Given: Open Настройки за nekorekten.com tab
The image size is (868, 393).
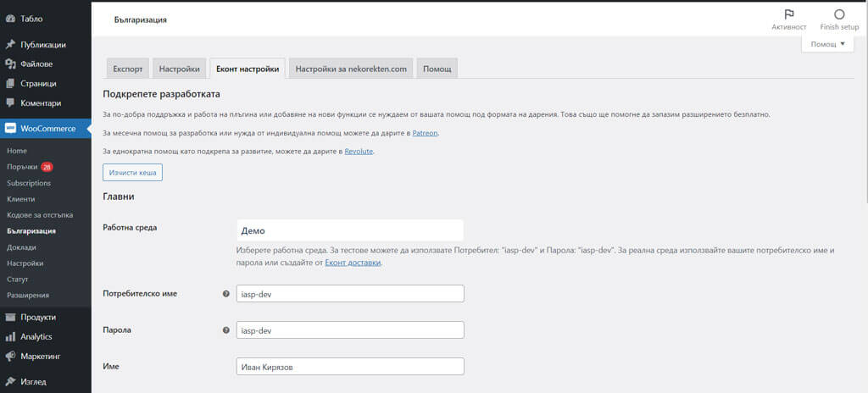Looking at the screenshot, I should tap(351, 69).
